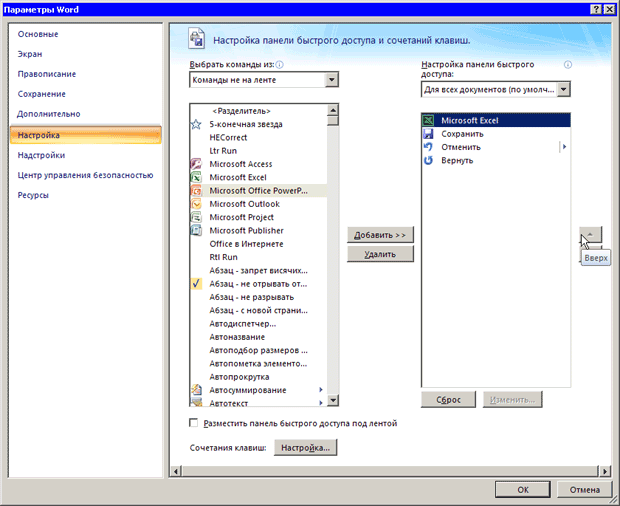The height and width of the screenshot is (506, 620).
Task: Select the Настройка section
Action: [85, 135]
